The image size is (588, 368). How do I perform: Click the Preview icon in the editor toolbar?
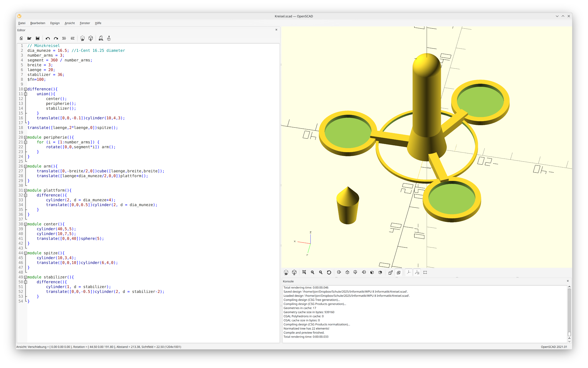[x=82, y=38]
